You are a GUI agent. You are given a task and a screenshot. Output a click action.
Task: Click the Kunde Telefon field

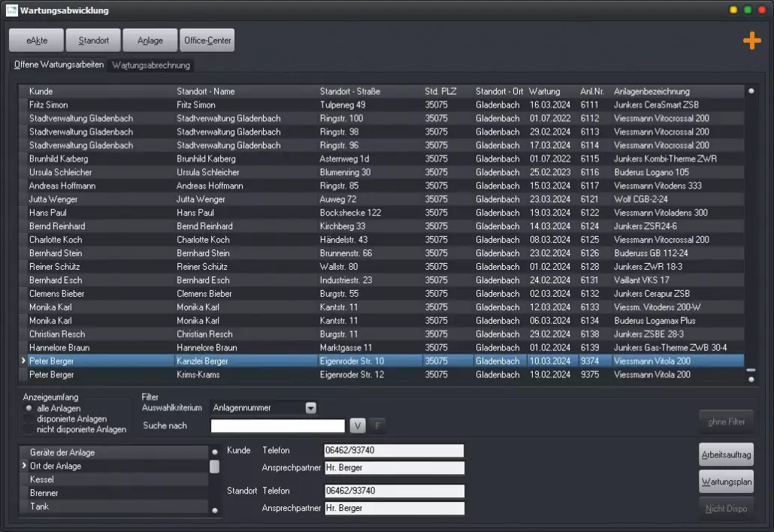394,450
